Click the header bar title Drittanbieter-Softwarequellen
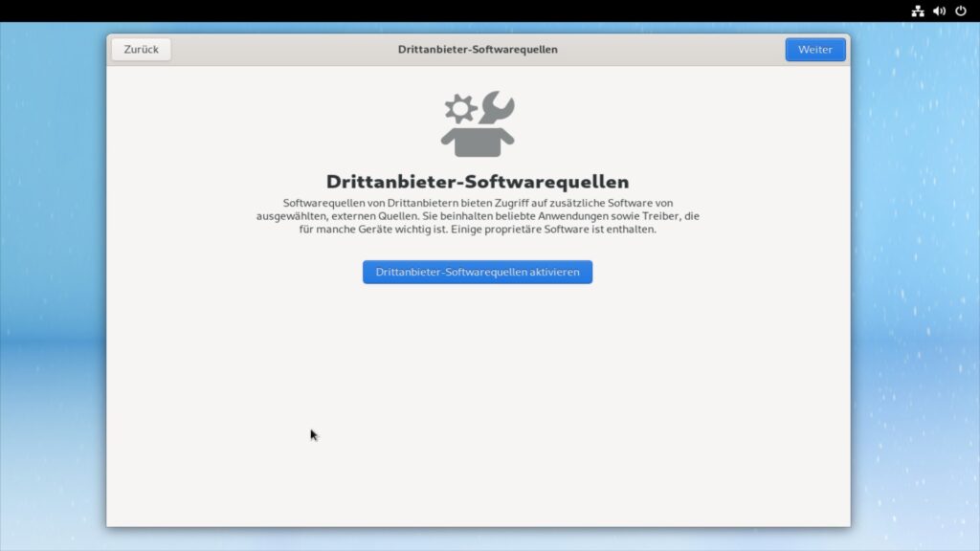980x551 pixels. click(x=478, y=50)
